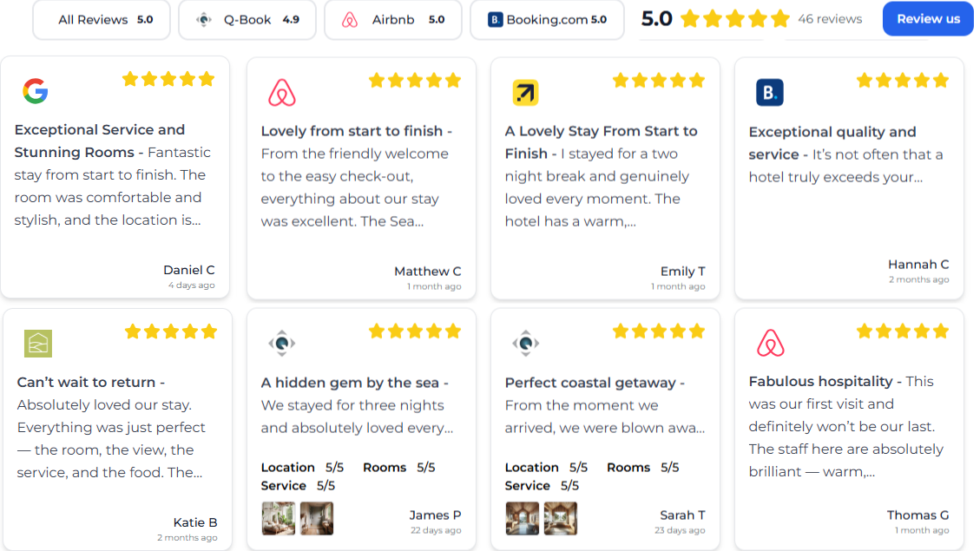Switch to the Booking.com reviews tab
980x551 pixels.
(547, 20)
